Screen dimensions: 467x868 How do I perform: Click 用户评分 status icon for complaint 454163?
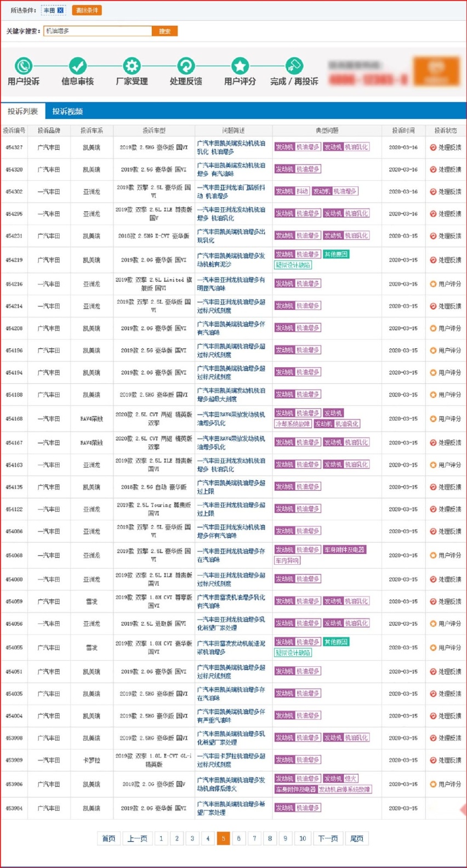pyautogui.click(x=433, y=465)
